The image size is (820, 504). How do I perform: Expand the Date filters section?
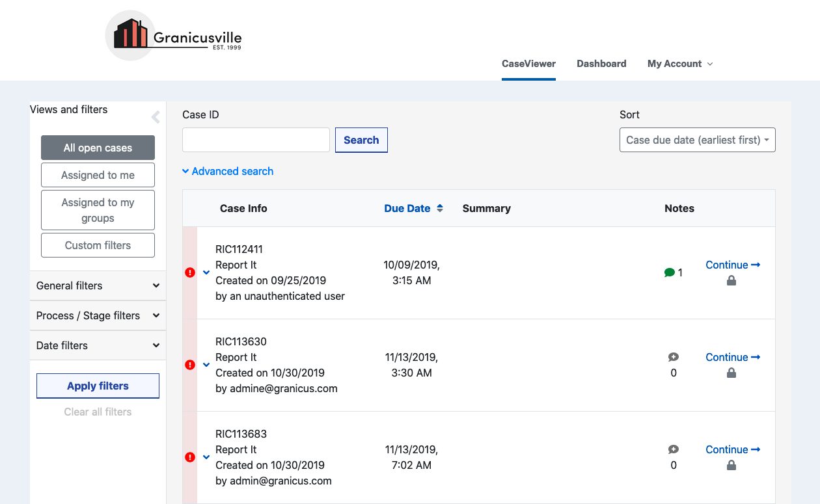98,345
